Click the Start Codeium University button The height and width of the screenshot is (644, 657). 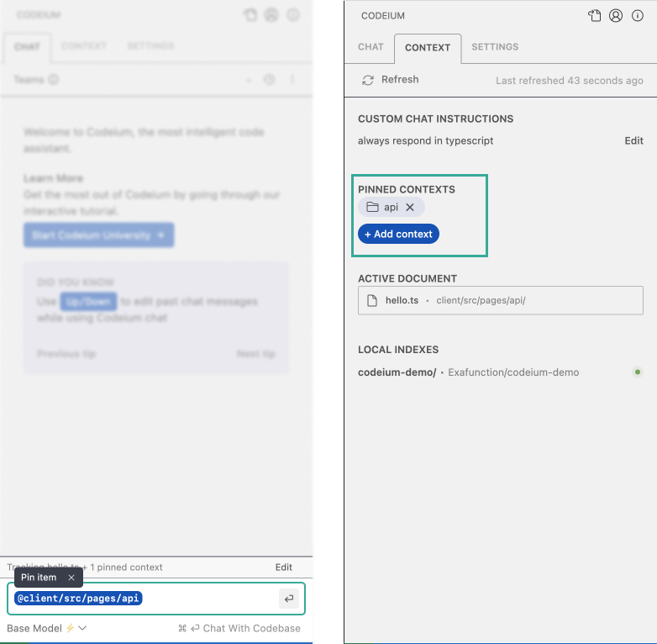click(99, 235)
